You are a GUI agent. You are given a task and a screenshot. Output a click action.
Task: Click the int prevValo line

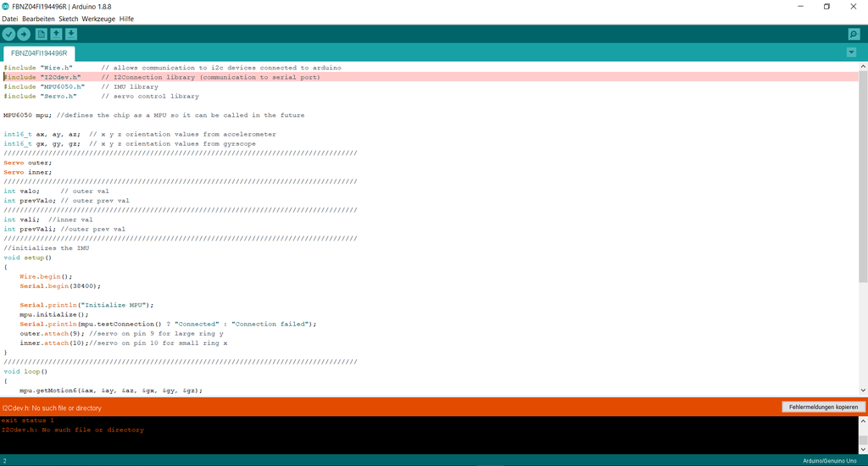coord(66,201)
